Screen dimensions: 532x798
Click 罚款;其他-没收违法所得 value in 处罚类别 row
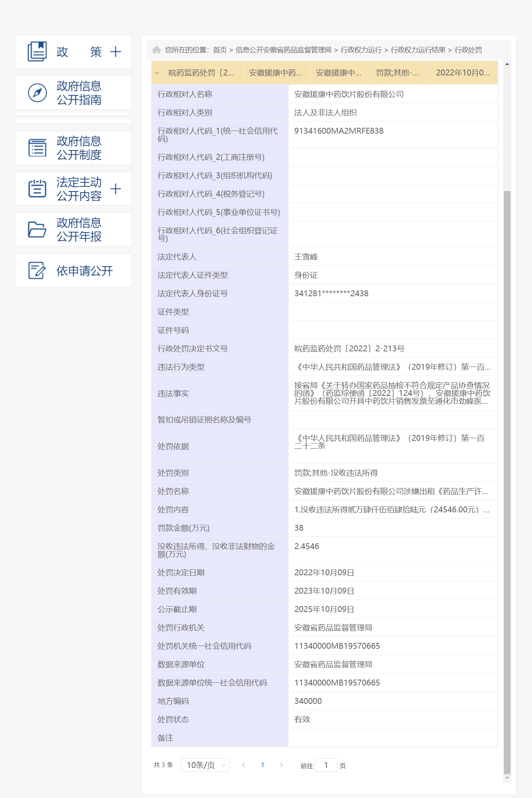[336, 473]
